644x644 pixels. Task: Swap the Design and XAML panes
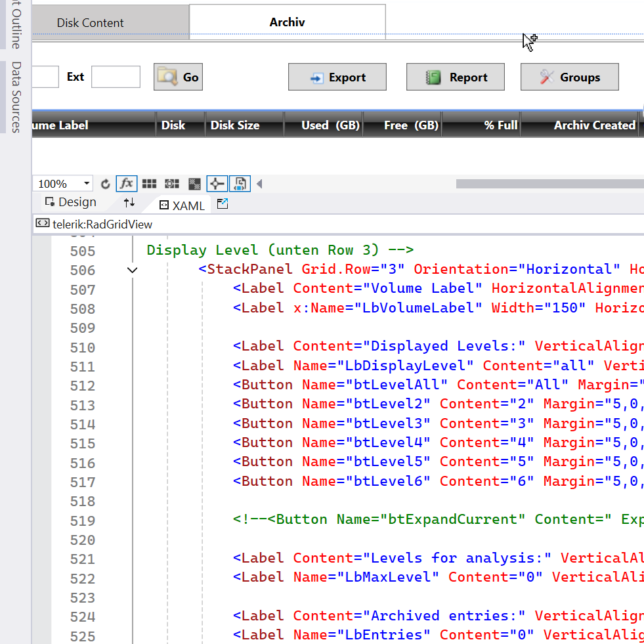tap(129, 202)
